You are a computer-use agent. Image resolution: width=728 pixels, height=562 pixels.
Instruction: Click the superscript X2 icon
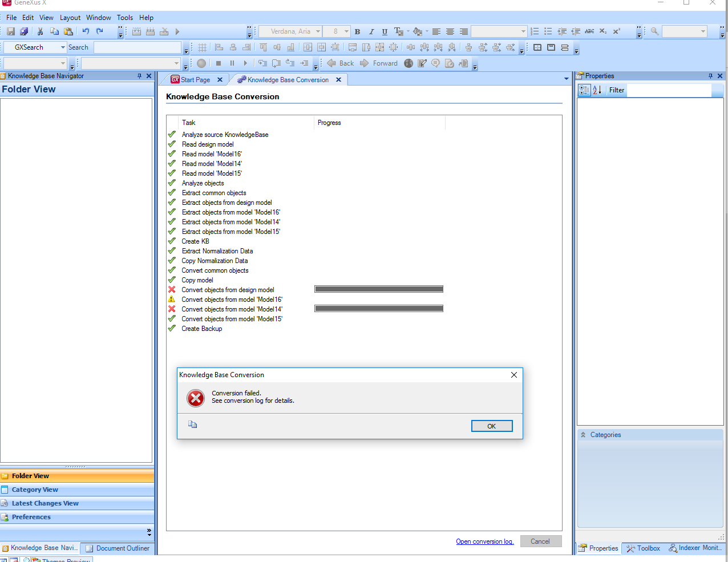point(617,31)
